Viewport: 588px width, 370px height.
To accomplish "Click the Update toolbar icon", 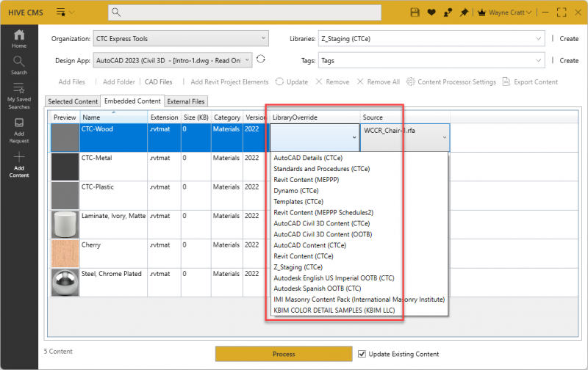I will [x=279, y=81].
